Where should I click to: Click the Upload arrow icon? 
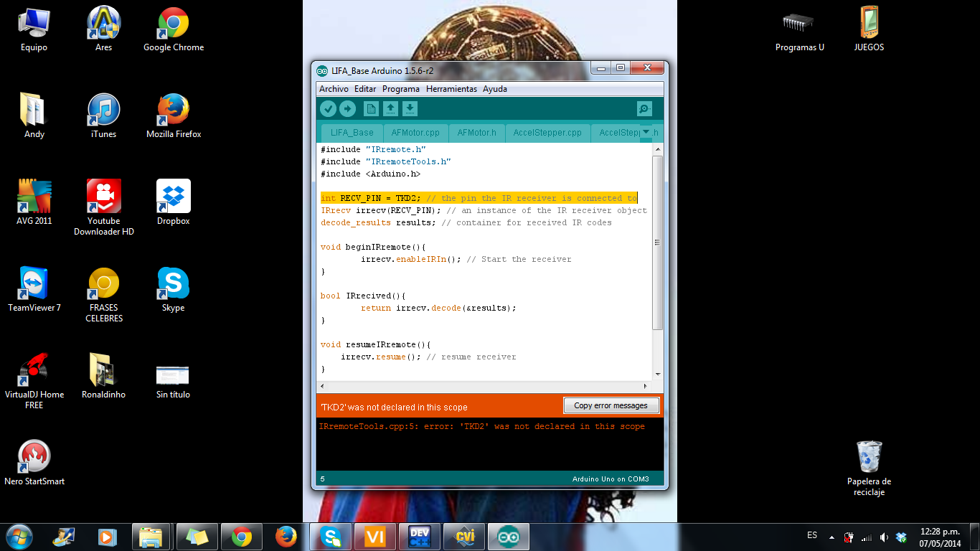click(347, 108)
